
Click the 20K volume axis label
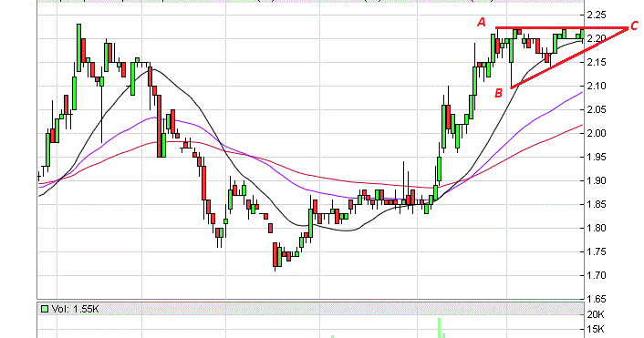coord(596,314)
